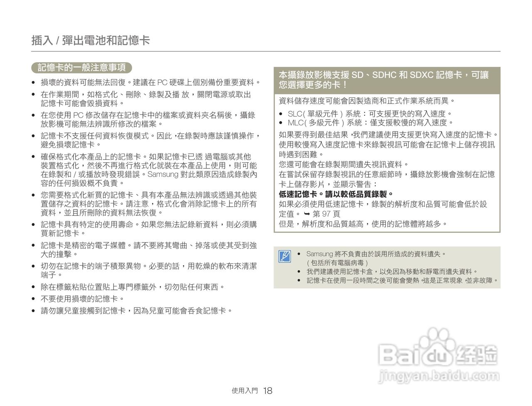The image size is (532, 406).
Task: Click the gray tip box at lower right
Action: [x=387, y=267]
